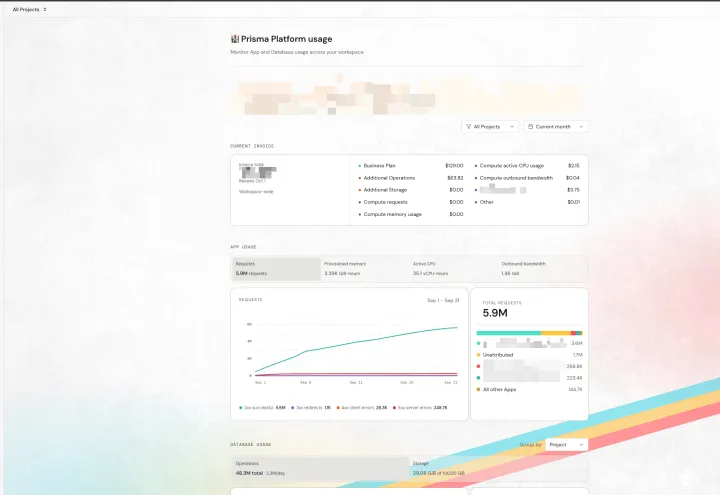Open the All Projects switcher in the top bar
Viewport: 720px width, 495px height.
[x=29, y=9]
